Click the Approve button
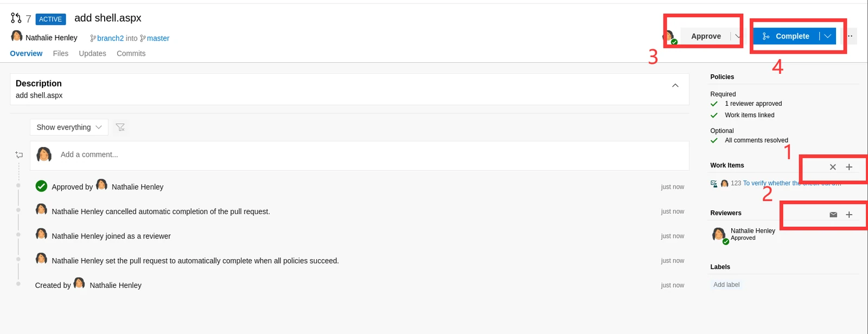 pyautogui.click(x=706, y=36)
